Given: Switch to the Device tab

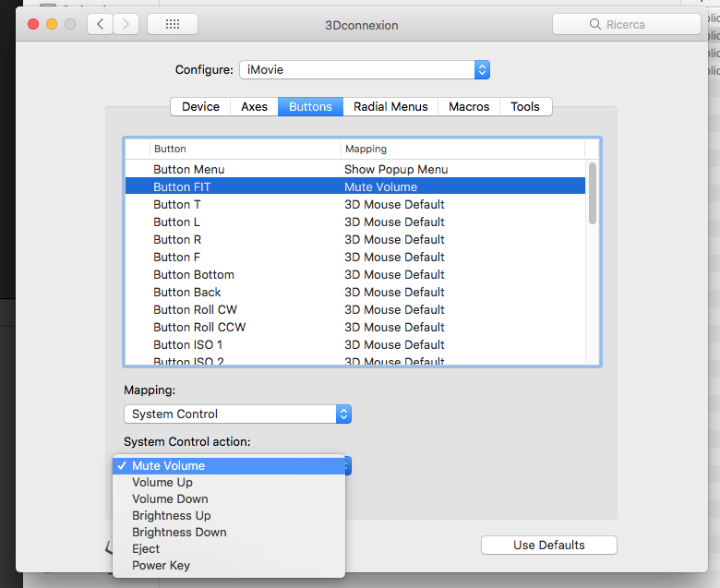Looking at the screenshot, I should pos(200,106).
